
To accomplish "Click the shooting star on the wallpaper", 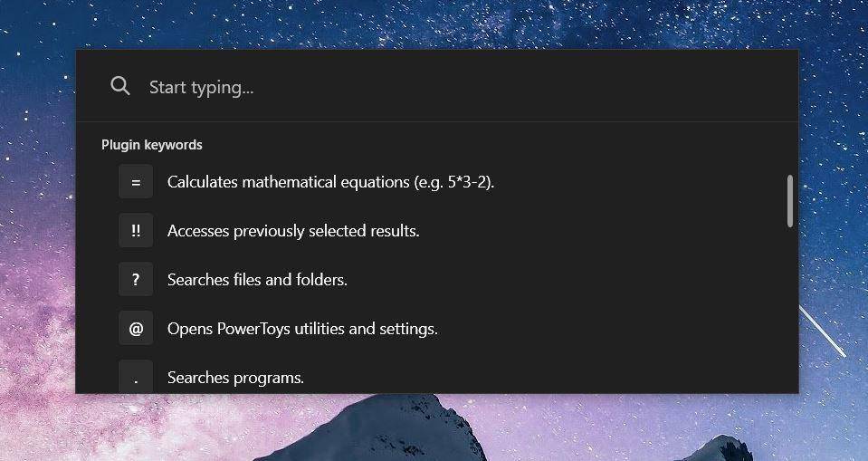I will [822, 331].
